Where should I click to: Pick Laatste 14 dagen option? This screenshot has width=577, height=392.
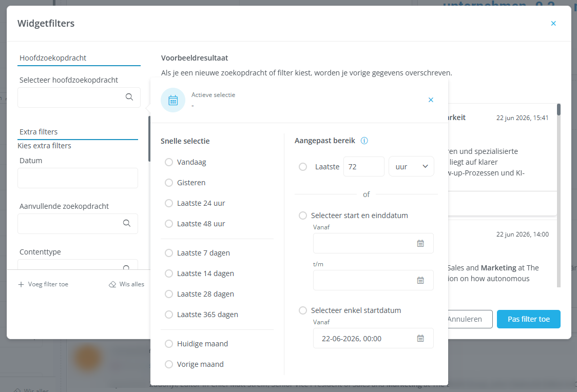tap(169, 273)
